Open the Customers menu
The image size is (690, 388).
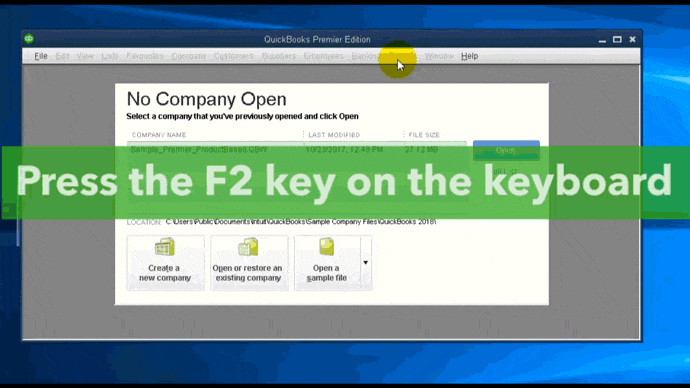(x=234, y=56)
